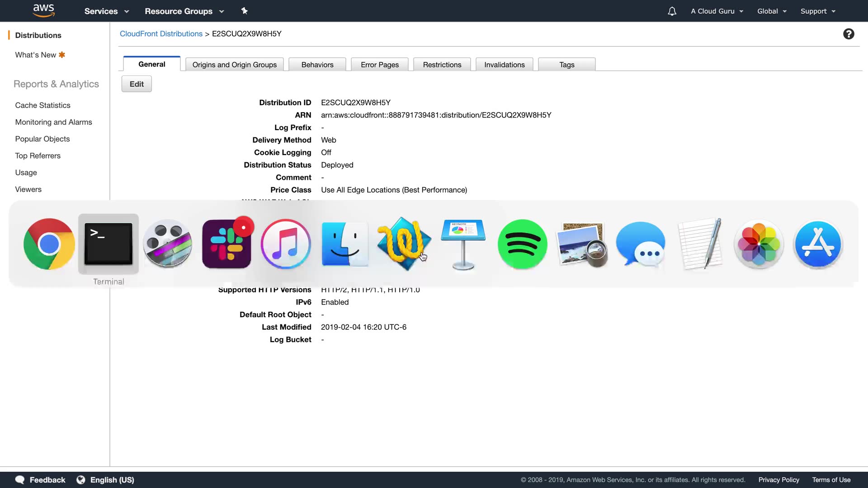Select Keynote in the app switcher
Viewport: 868px width, 488px height.
tap(463, 244)
